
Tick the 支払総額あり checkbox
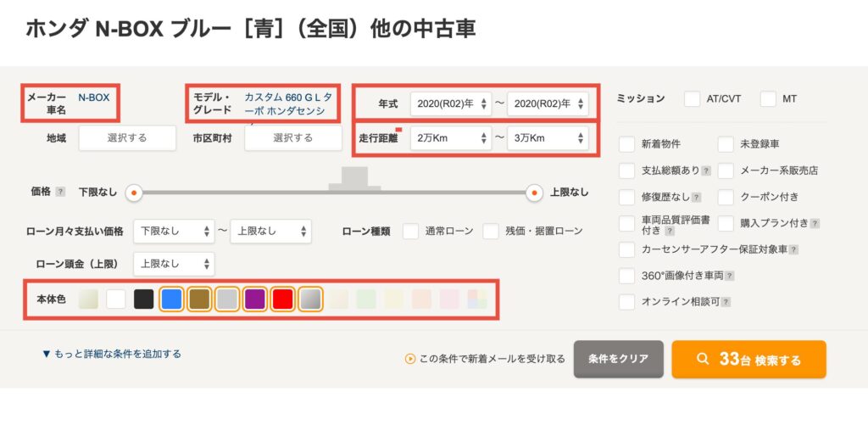[x=626, y=171]
